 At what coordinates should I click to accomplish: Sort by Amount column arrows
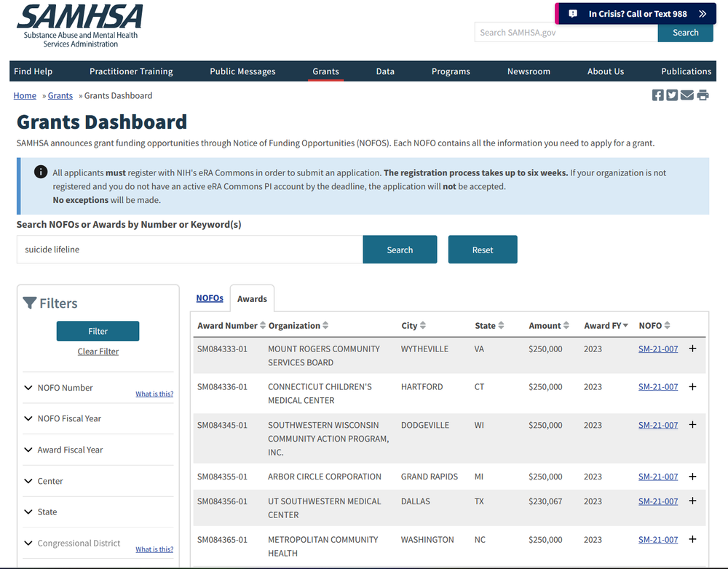(566, 325)
